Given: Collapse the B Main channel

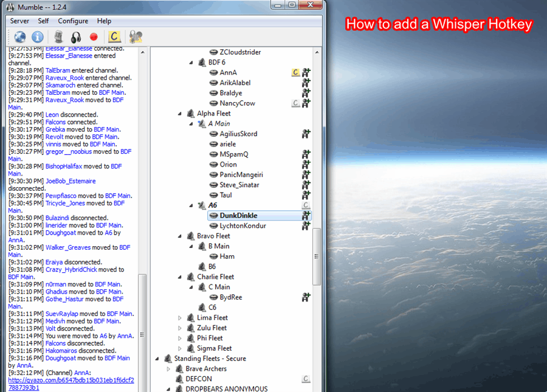Looking at the screenshot, I should pyautogui.click(x=191, y=246).
